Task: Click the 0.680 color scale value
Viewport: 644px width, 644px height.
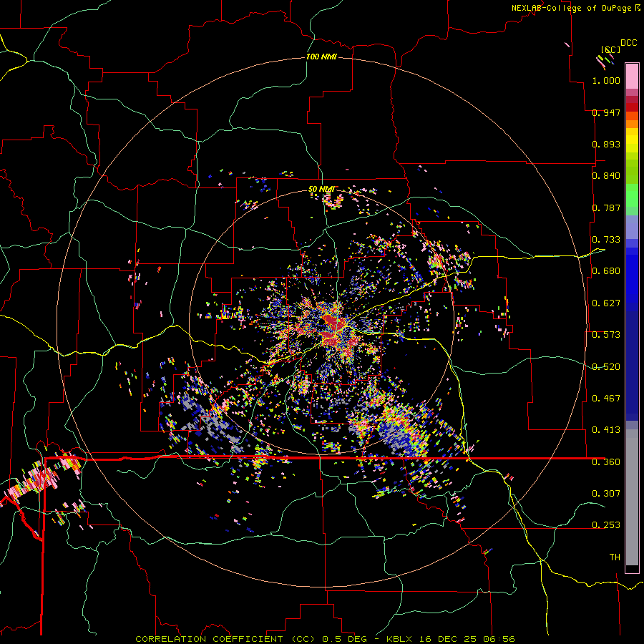Action: pyautogui.click(x=606, y=271)
